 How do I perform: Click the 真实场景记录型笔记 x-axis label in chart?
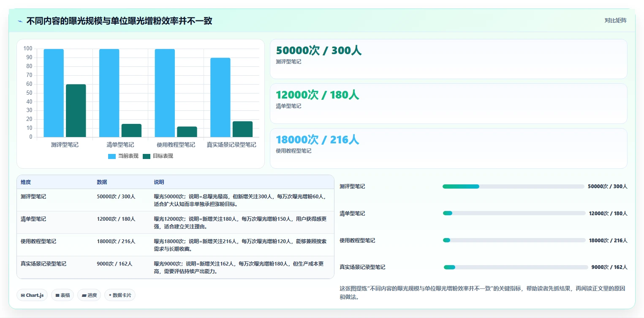click(231, 145)
